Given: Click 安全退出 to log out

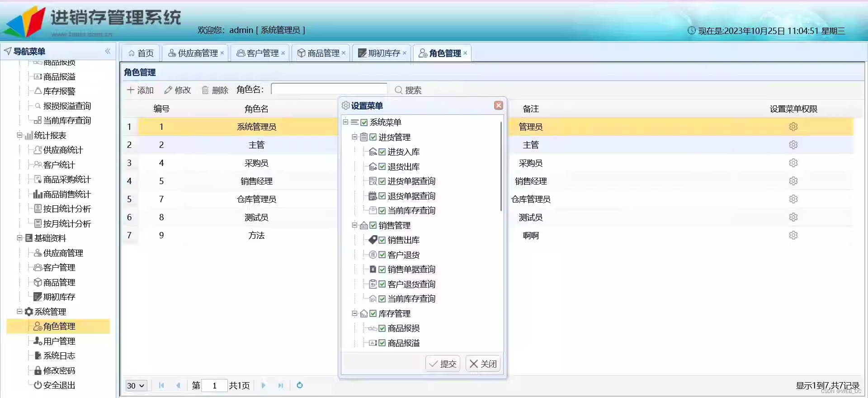Looking at the screenshot, I should (x=59, y=385).
